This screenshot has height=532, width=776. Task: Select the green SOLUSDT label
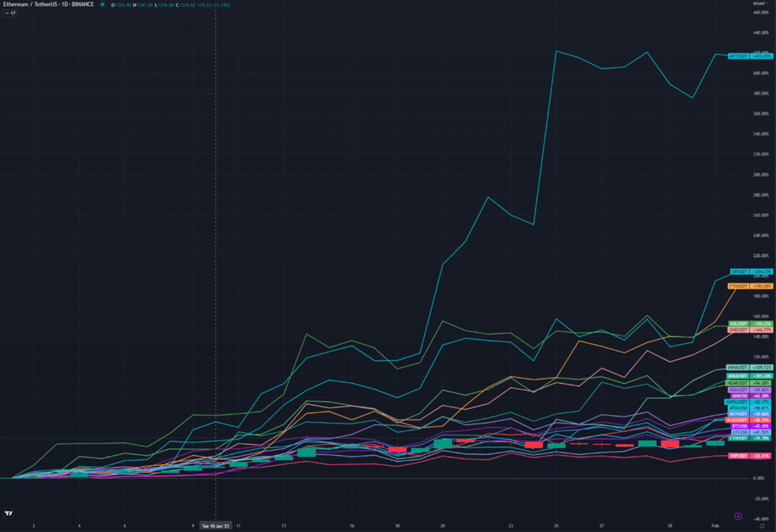coord(738,324)
